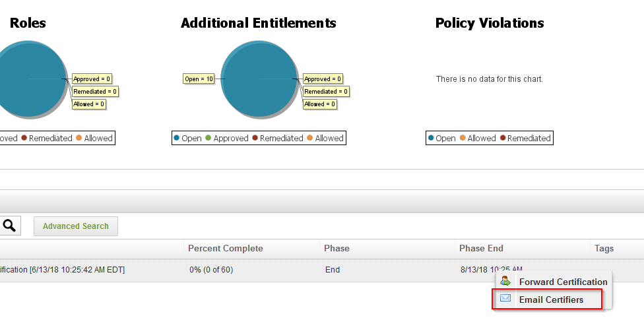Sort by the Percent Complete column header

(226, 249)
